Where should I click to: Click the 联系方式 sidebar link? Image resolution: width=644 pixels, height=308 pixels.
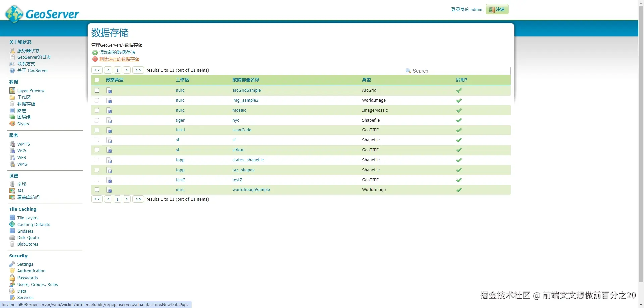click(26, 64)
